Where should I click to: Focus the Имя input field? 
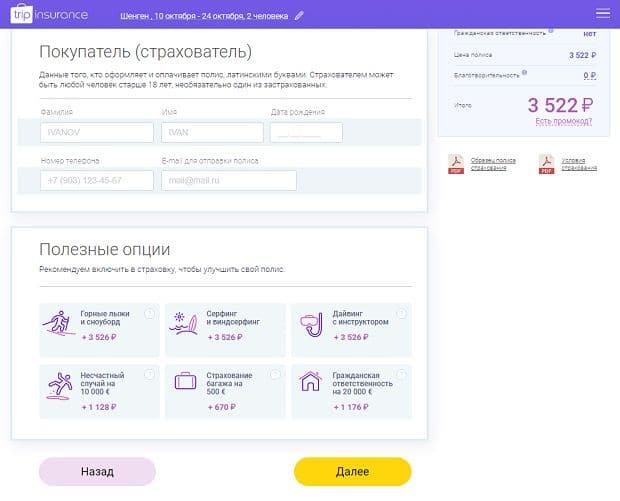212,132
